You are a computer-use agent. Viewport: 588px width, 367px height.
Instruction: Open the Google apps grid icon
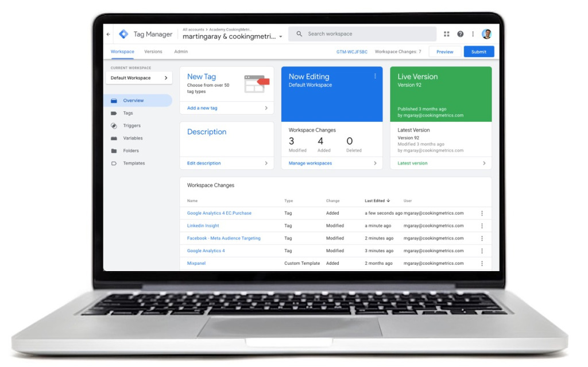(x=447, y=33)
